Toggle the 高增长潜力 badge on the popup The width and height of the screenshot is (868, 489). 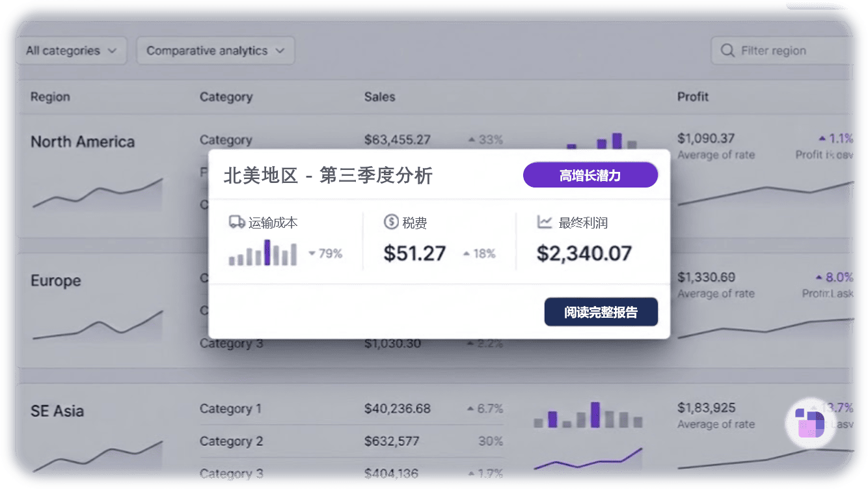590,175
